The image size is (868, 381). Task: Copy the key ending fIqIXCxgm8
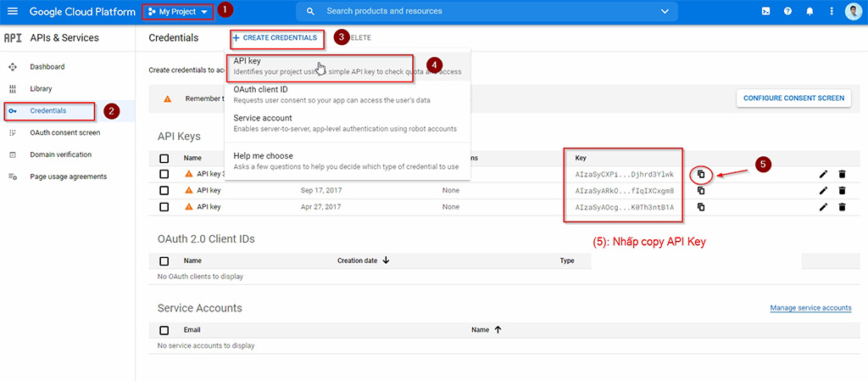click(701, 190)
